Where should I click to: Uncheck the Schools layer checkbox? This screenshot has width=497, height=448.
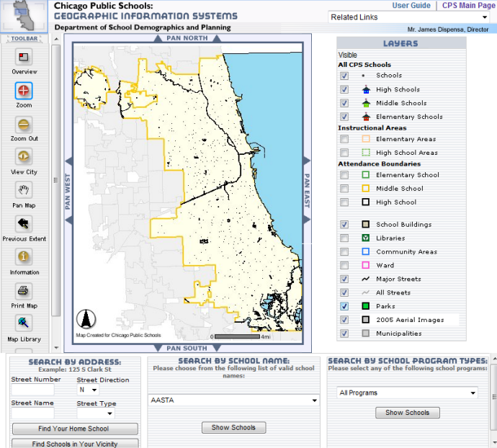pyautogui.click(x=344, y=76)
